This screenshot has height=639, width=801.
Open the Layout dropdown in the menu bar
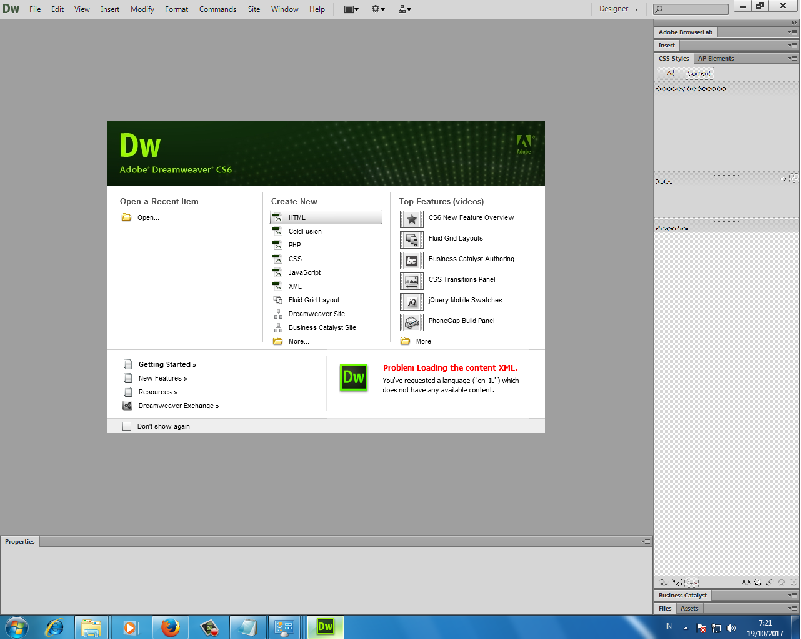pos(351,9)
